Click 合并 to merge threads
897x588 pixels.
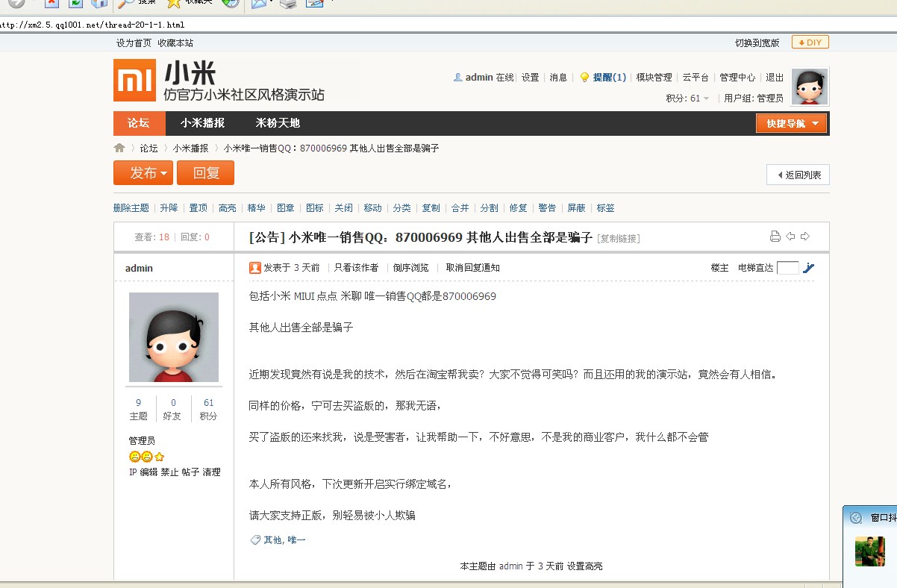coord(460,208)
